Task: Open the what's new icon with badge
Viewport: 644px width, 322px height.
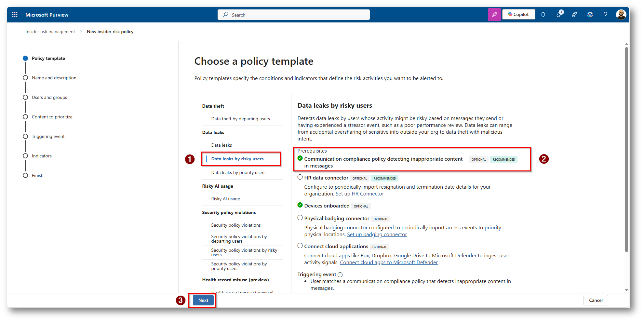Action: [x=559, y=15]
